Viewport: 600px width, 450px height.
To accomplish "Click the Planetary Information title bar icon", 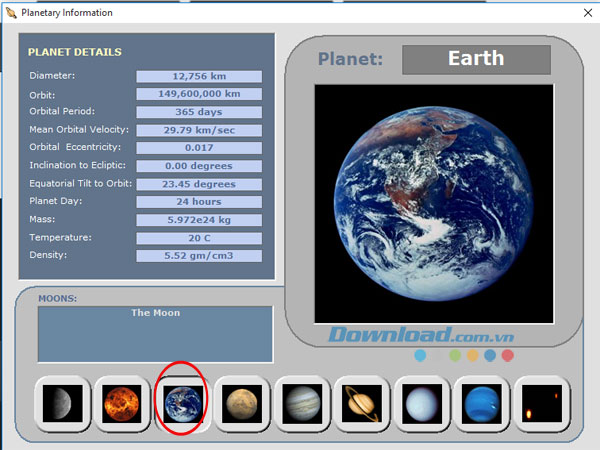I will coord(11,13).
